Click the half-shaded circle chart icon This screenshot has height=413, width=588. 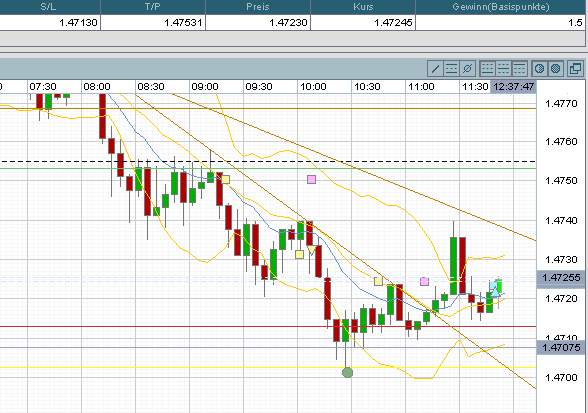(540, 69)
